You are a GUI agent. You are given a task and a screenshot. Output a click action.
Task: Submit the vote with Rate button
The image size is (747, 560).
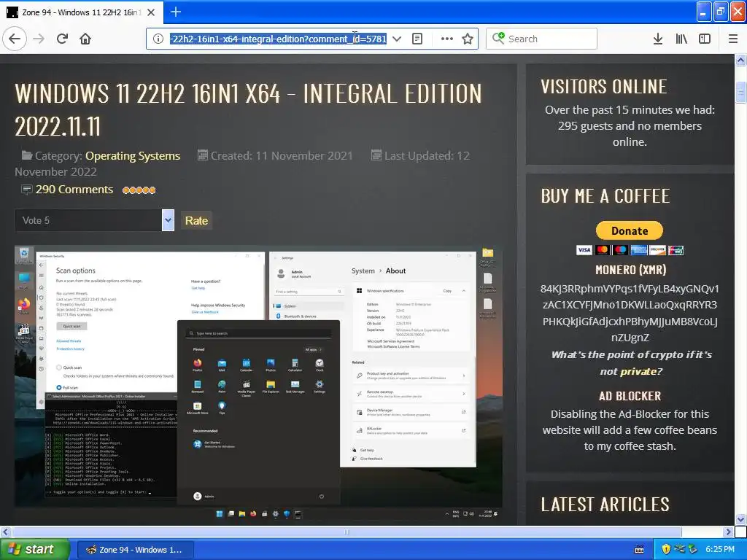[x=196, y=220]
